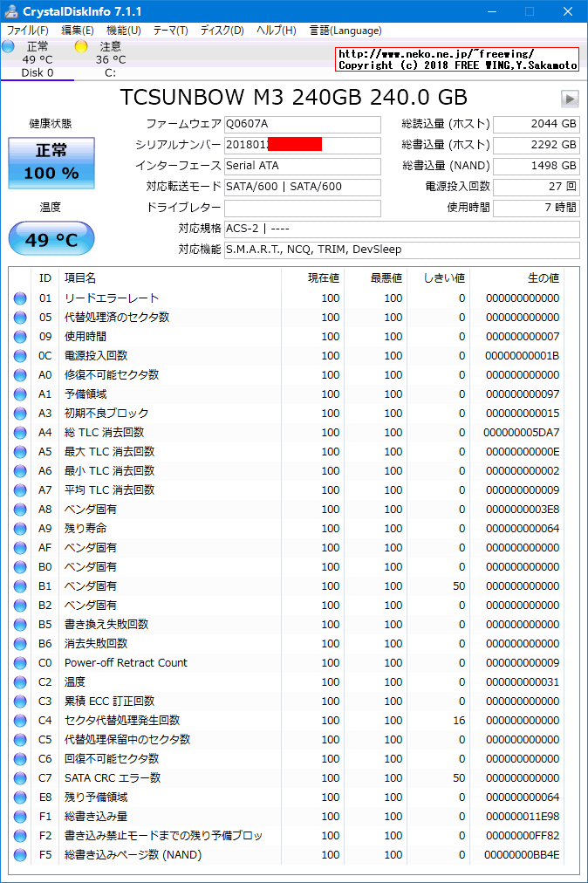Click the status orb for ID A9 残り寿命
588x883 pixels.
point(20,528)
